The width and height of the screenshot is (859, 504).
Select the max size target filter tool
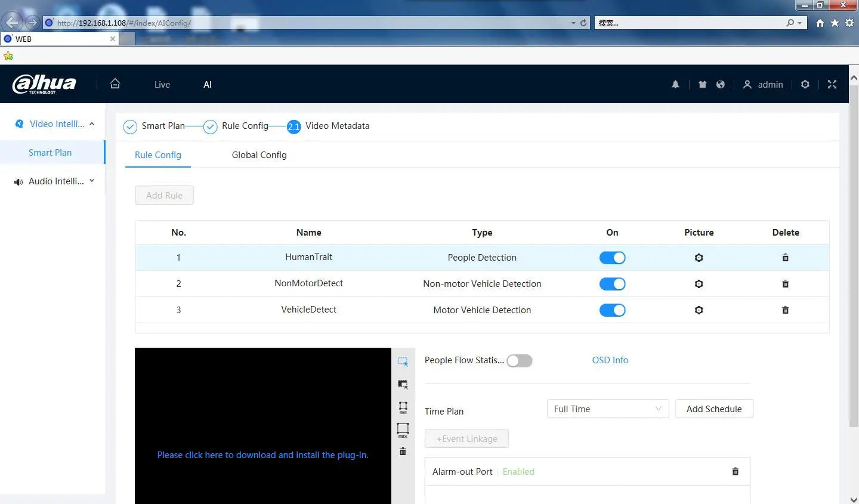point(403,429)
